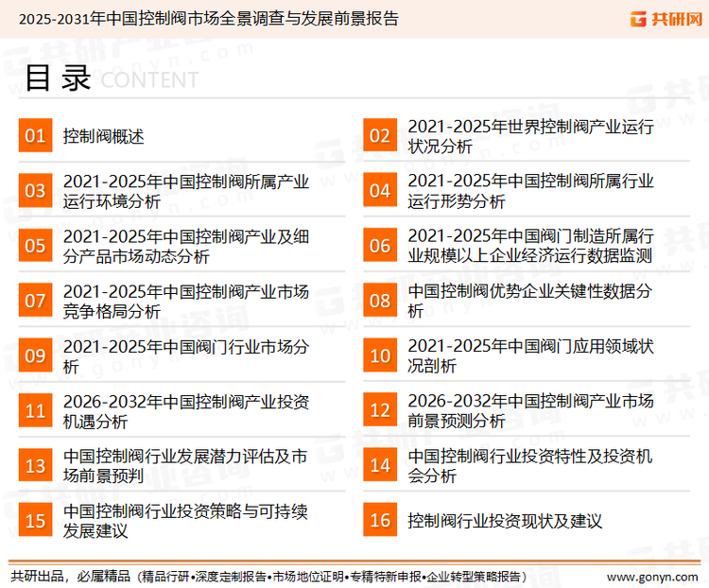Open chapter 控制阀行业投资现状及建议

point(505,521)
